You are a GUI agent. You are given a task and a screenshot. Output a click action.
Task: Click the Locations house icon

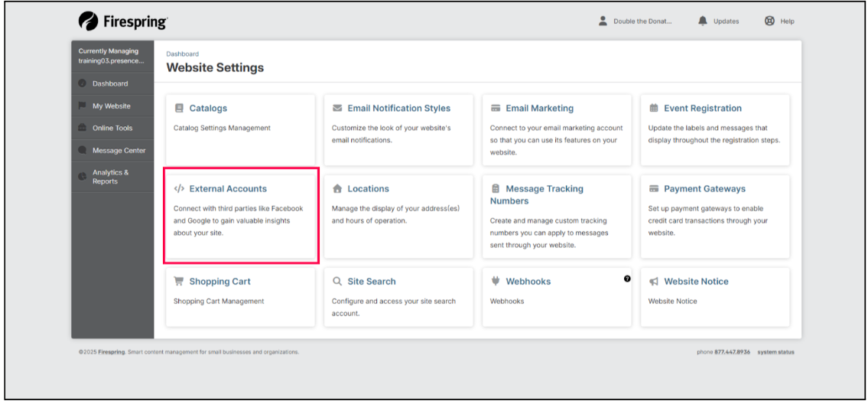click(337, 189)
